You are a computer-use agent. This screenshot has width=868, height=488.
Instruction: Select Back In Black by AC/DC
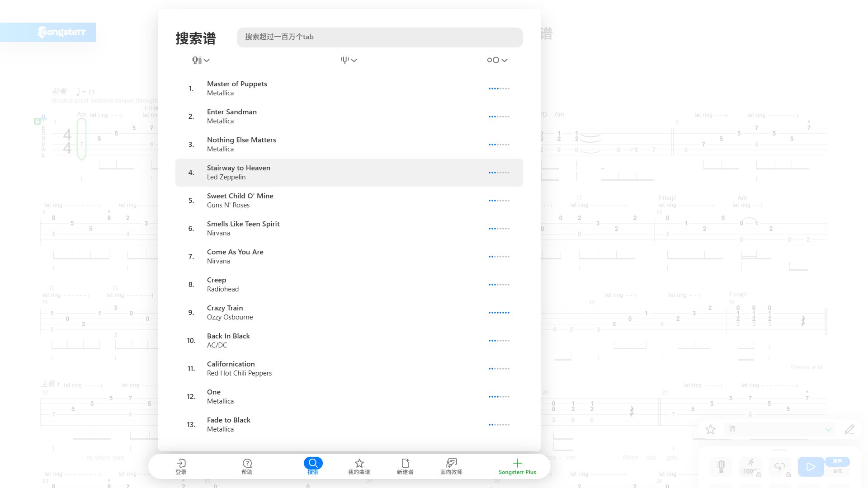coord(349,341)
